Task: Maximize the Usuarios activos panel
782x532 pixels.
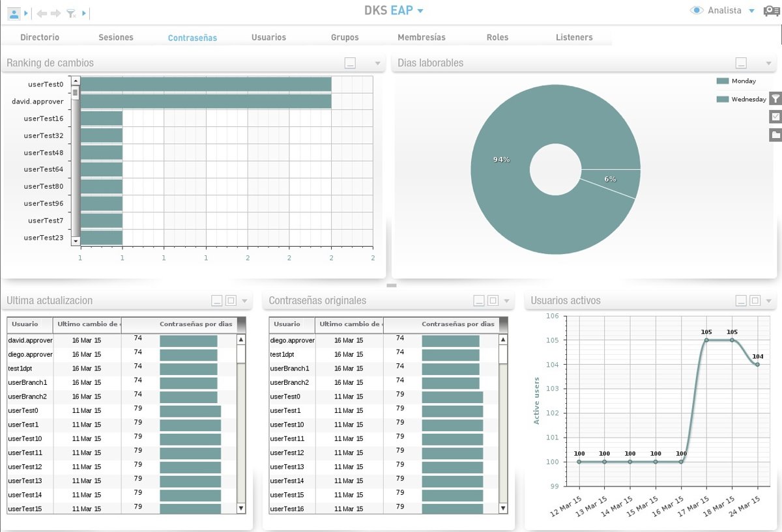Action: [755, 301]
